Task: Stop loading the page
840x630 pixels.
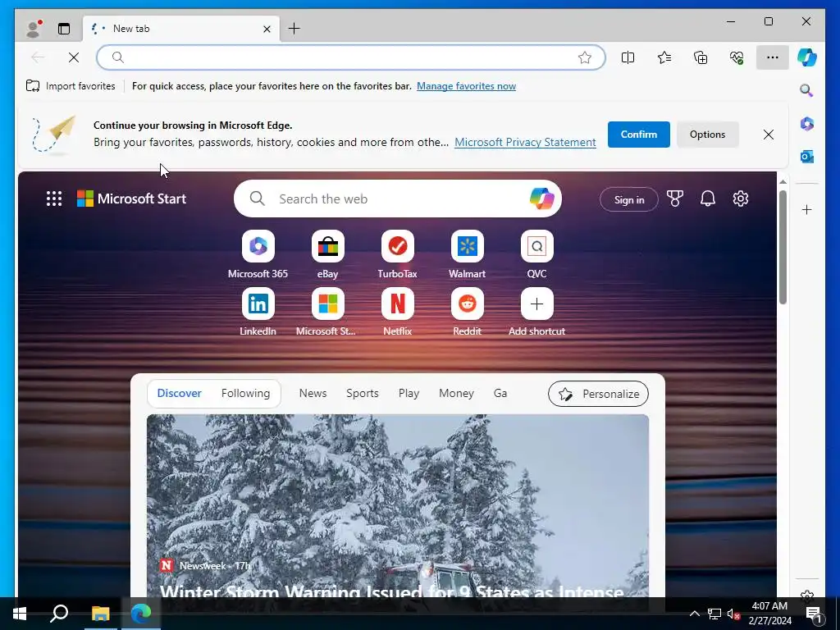Action: [x=74, y=57]
